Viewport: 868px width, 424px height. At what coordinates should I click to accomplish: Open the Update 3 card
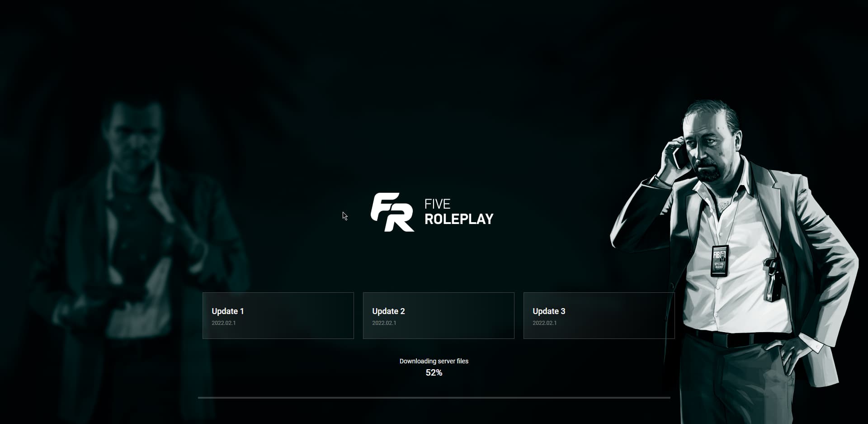599,315
